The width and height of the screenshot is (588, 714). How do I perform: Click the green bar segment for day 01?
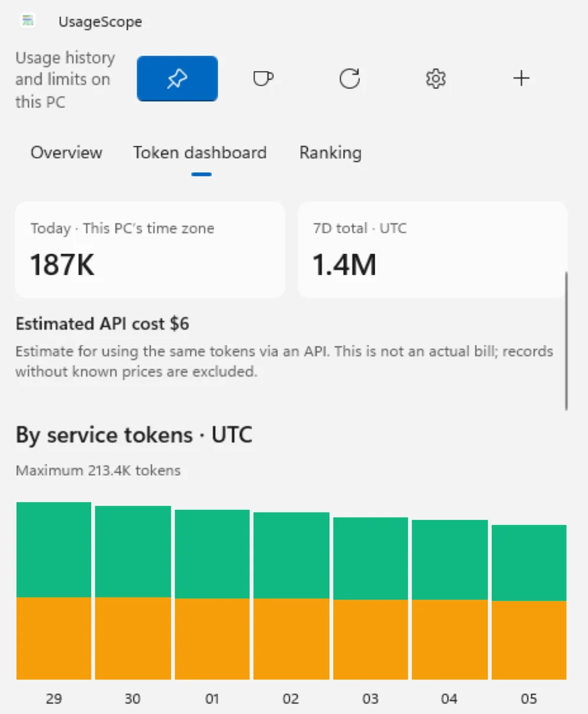[212, 554]
